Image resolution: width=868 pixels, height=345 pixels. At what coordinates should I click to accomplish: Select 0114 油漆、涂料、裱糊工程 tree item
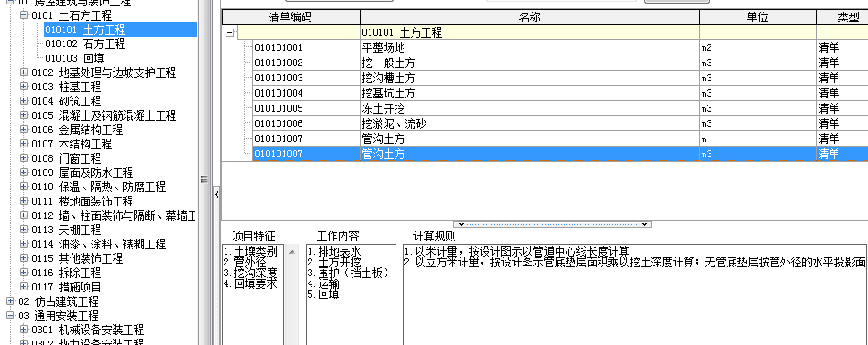pos(98,244)
